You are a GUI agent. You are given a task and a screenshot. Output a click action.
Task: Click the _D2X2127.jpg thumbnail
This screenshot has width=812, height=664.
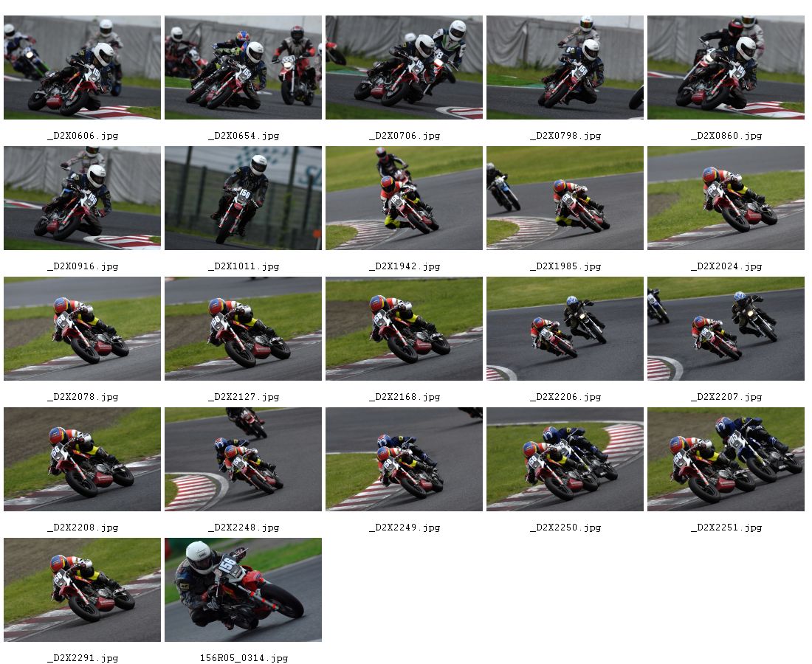(243, 328)
